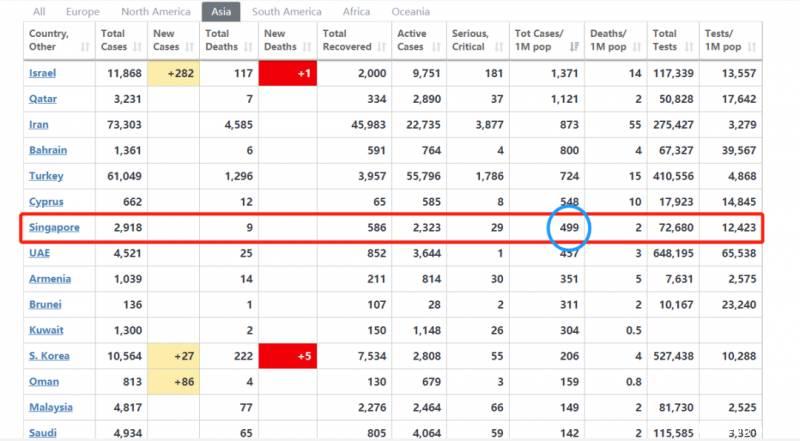Click the sort icon in New Cases column
Viewport: 800px width, 441px height.
point(191,47)
